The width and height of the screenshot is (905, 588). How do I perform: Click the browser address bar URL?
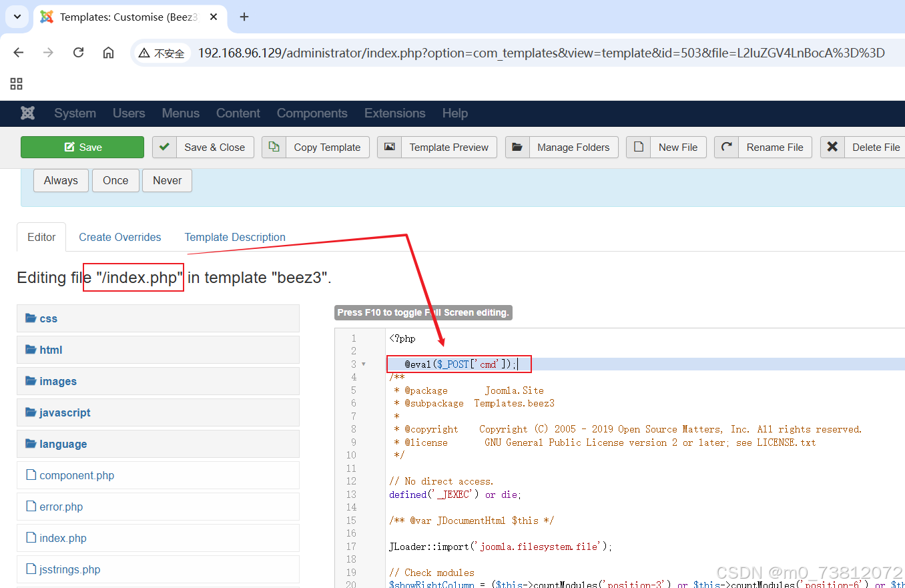(x=541, y=53)
